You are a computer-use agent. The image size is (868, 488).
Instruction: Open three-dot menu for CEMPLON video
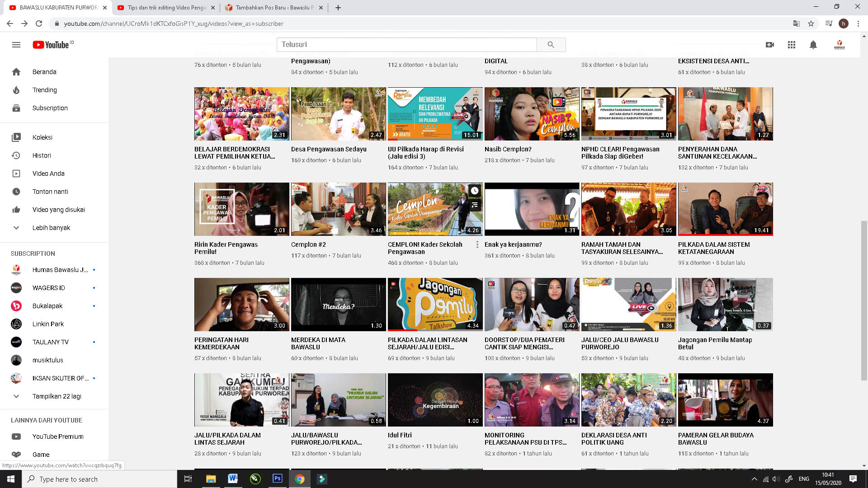(x=477, y=244)
